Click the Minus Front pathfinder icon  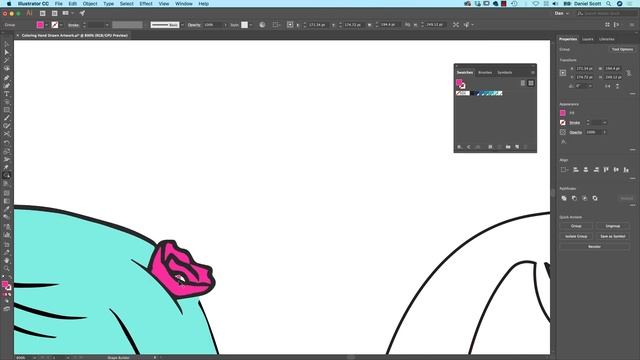tap(574, 198)
